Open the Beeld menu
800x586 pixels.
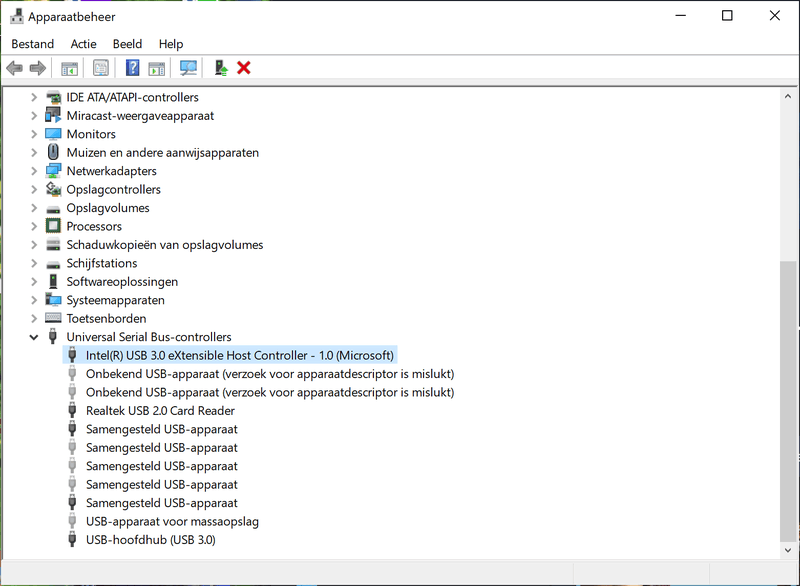point(127,44)
